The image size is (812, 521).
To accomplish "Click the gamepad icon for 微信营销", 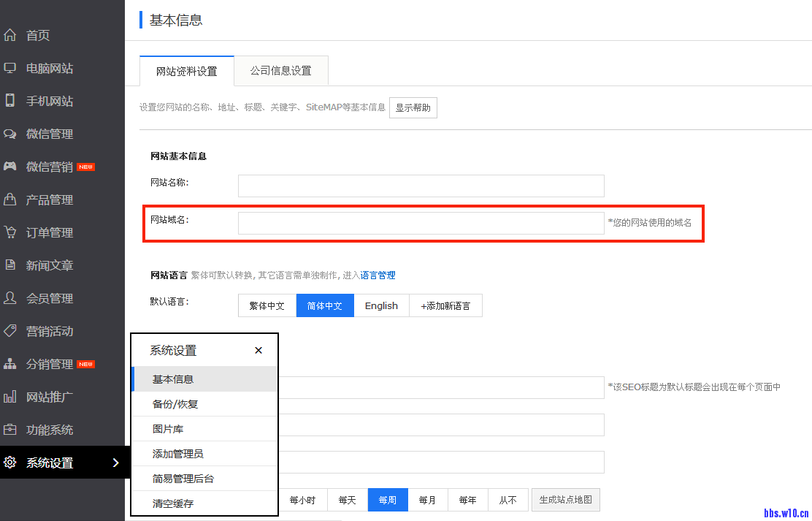I will [x=10, y=167].
